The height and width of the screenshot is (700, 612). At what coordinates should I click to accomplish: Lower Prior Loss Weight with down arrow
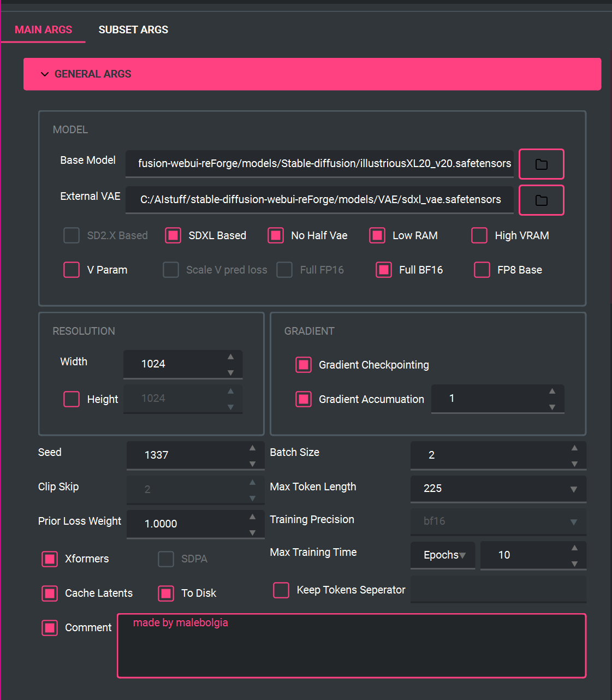(252, 532)
